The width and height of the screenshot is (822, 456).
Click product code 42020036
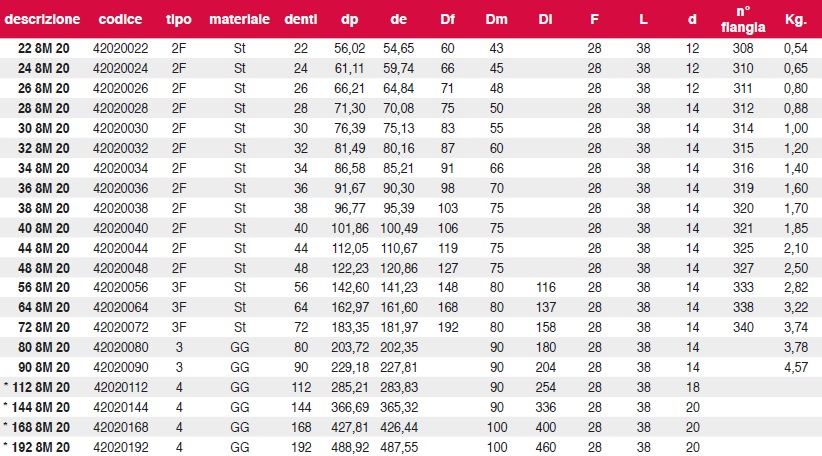121,188
